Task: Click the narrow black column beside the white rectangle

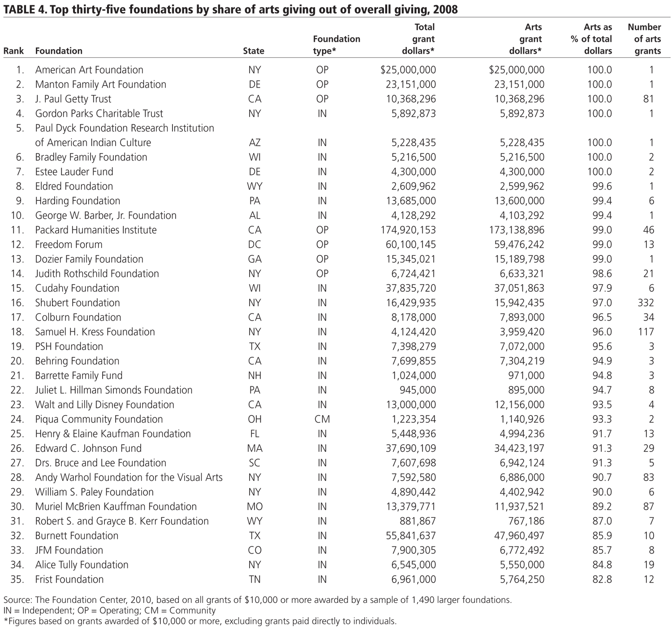Action: (411, 410)
